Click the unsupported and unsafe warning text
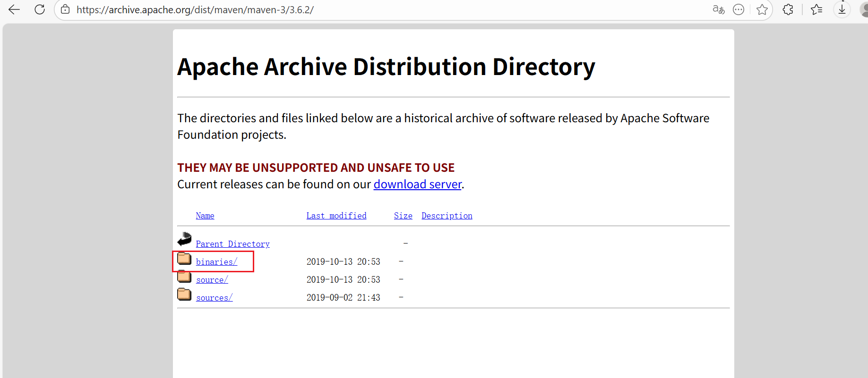The width and height of the screenshot is (868, 378). [316, 168]
